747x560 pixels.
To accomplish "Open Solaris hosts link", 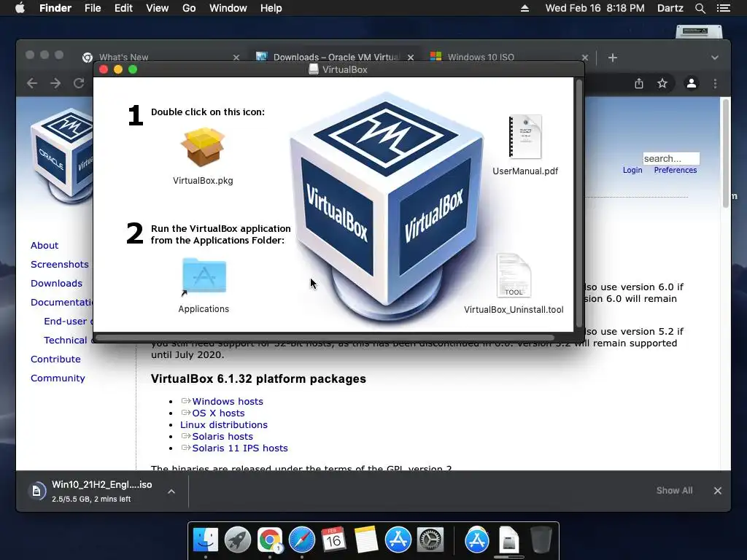I will (222, 437).
